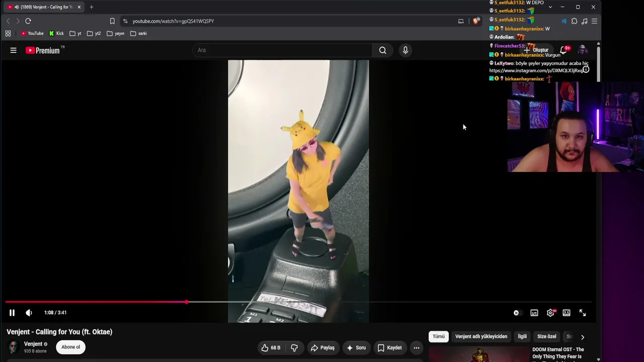Open the sarki bookmark folder
Image resolution: width=644 pixels, height=362 pixels.
pos(138,34)
